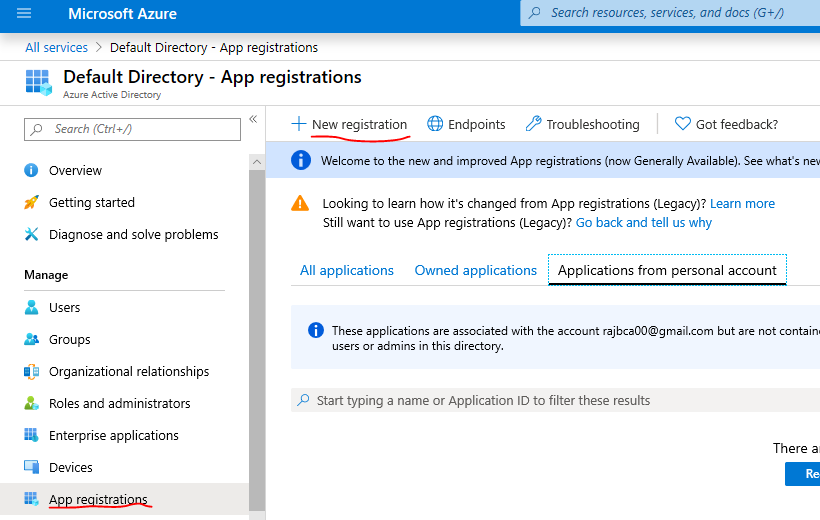820x520 pixels.
Task: Click the info icon beside personal account notice
Action: tap(316, 330)
